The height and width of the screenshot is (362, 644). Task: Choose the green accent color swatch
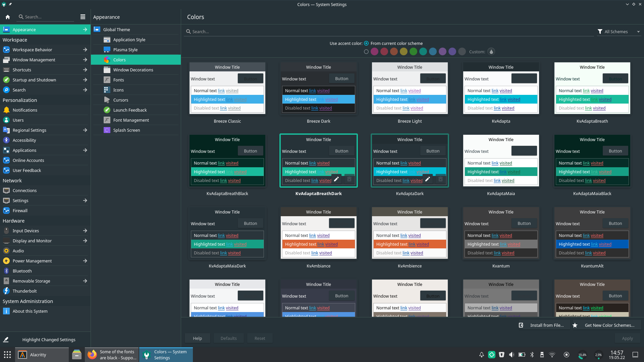414,52
